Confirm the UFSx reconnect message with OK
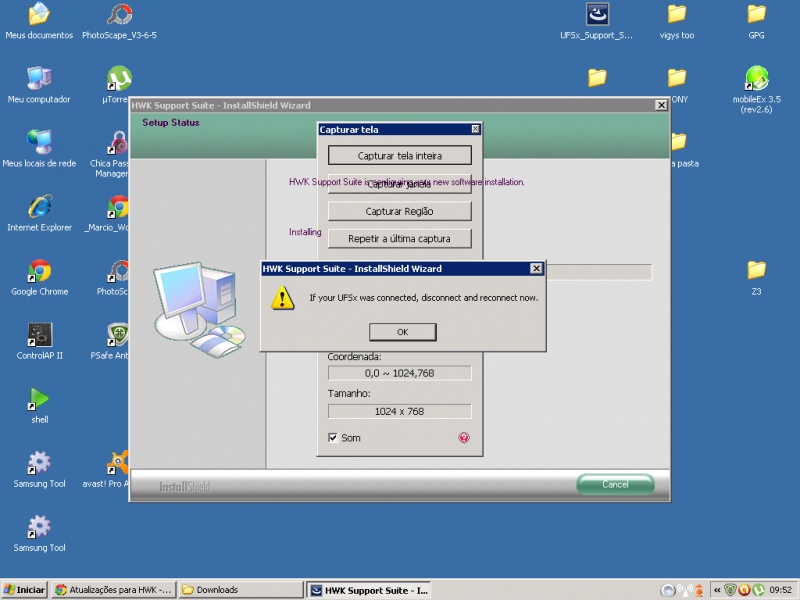 403,332
